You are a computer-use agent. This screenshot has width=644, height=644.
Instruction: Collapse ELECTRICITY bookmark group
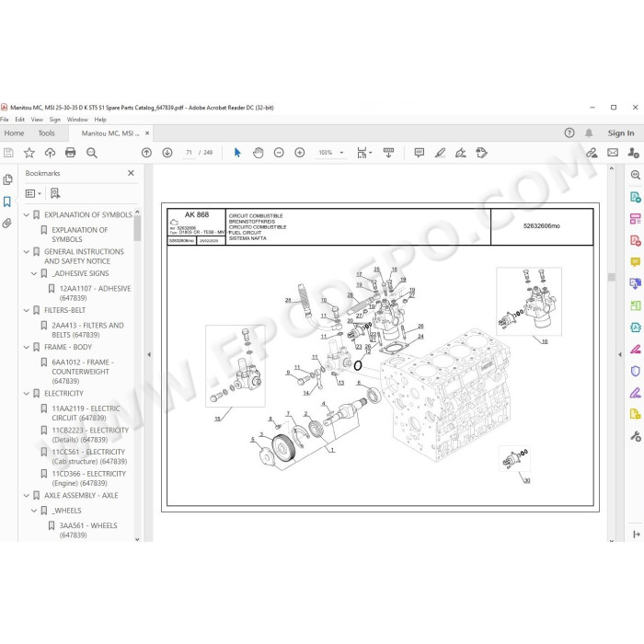coord(27,394)
